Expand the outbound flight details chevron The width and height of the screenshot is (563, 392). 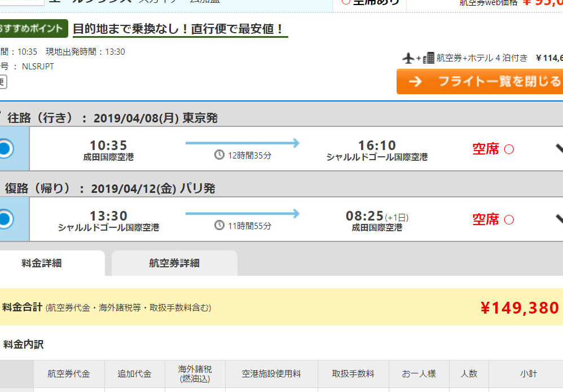[x=558, y=149]
